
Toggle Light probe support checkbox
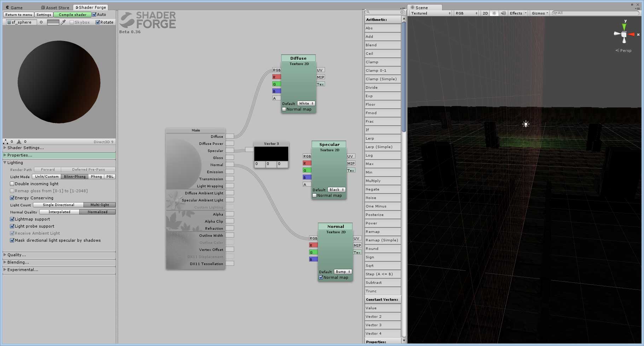pos(12,226)
